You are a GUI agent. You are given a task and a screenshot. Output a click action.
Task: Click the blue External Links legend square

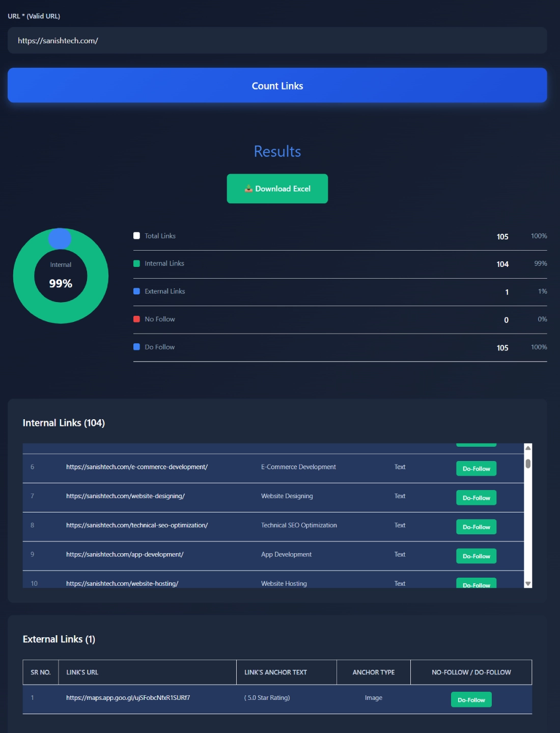136,291
